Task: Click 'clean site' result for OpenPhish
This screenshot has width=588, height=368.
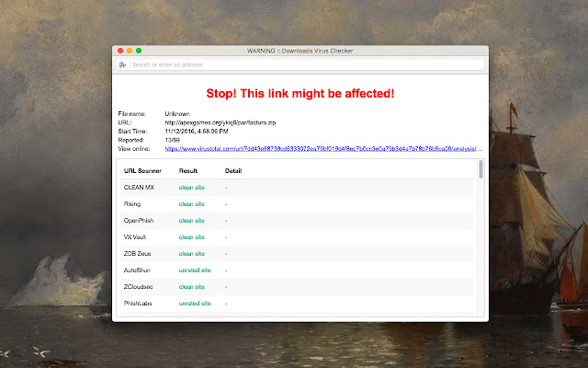Action: (192, 221)
